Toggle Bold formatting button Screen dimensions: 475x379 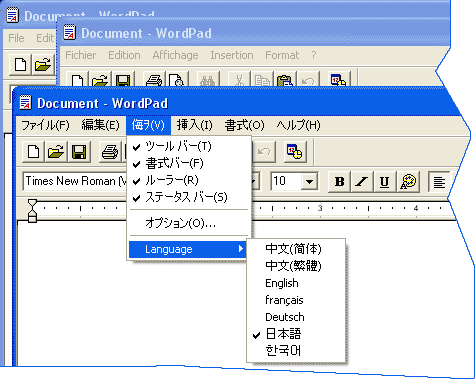339,182
